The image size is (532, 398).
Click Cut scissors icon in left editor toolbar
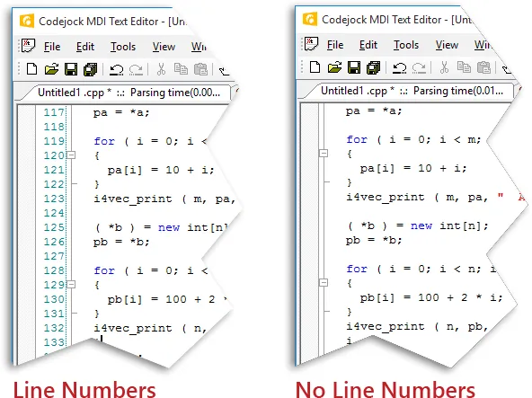coord(161,69)
